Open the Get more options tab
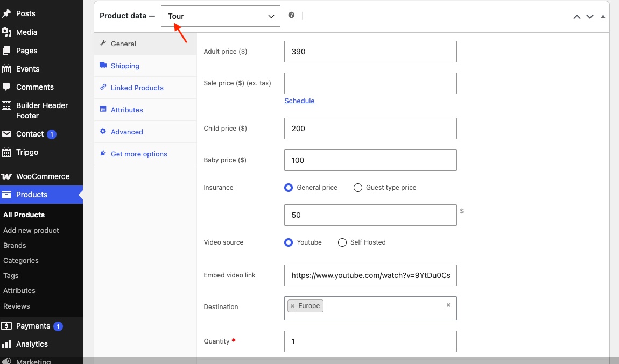 (x=145, y=154)
